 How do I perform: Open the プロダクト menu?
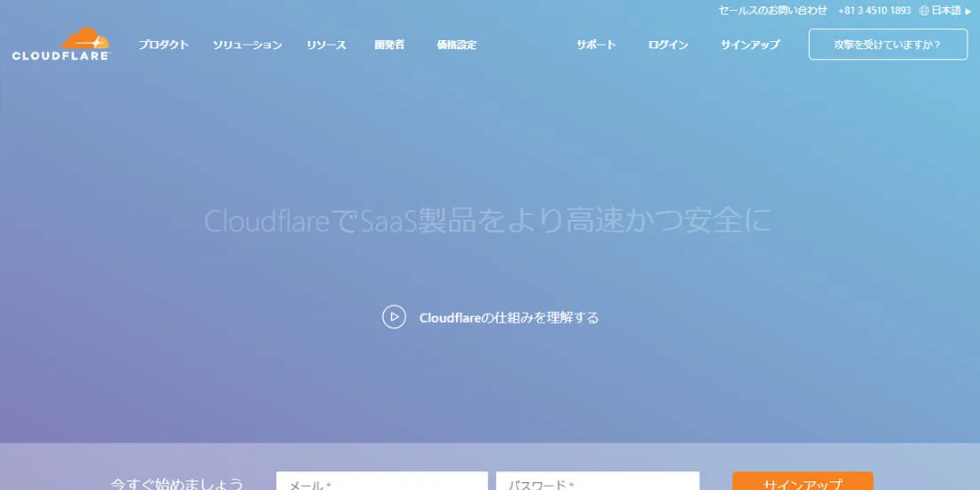[x=164, y=45]
